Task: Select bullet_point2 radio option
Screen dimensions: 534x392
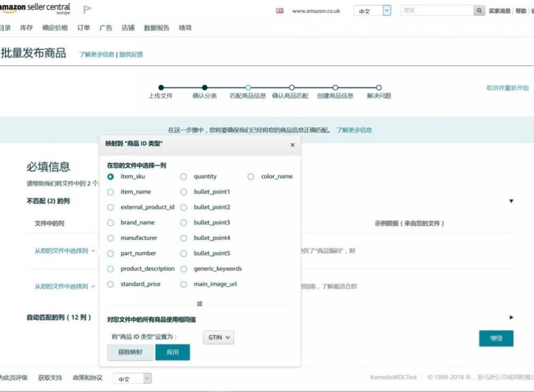Action: pyautogui.click(x=184, y=207)
